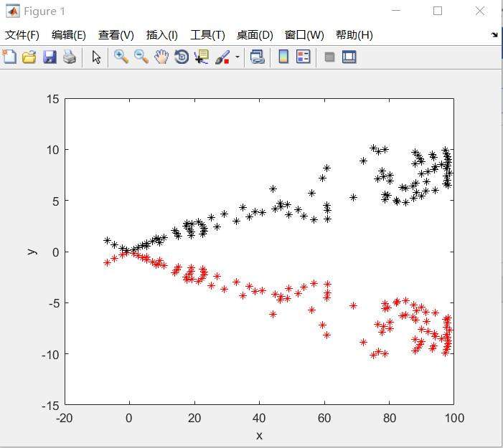Click the x-axis tick label 60
Image resolution: width=503 pixels, height=448 pixels.
pyautogui.click(x=324, y=418)
